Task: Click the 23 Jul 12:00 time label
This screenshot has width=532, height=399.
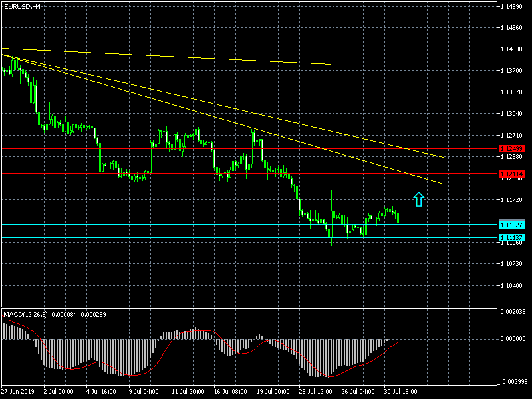Action: click(x=316, y=391)
